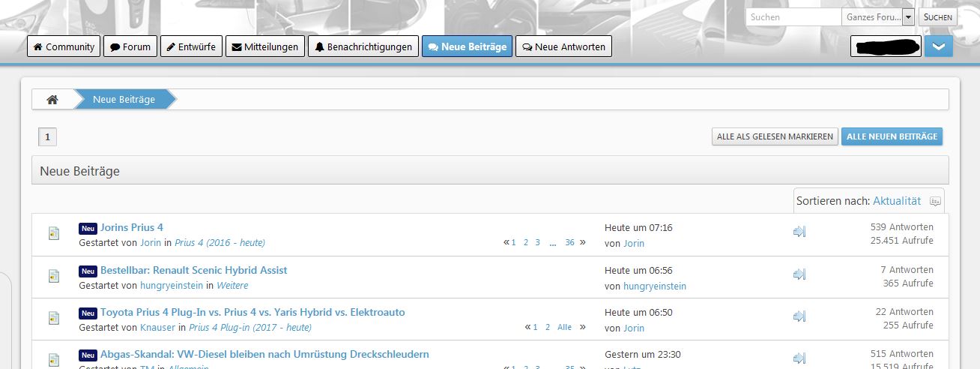The image size is (980, 369).
Task: Click the Suchen search button
Action: coord(938,16)
